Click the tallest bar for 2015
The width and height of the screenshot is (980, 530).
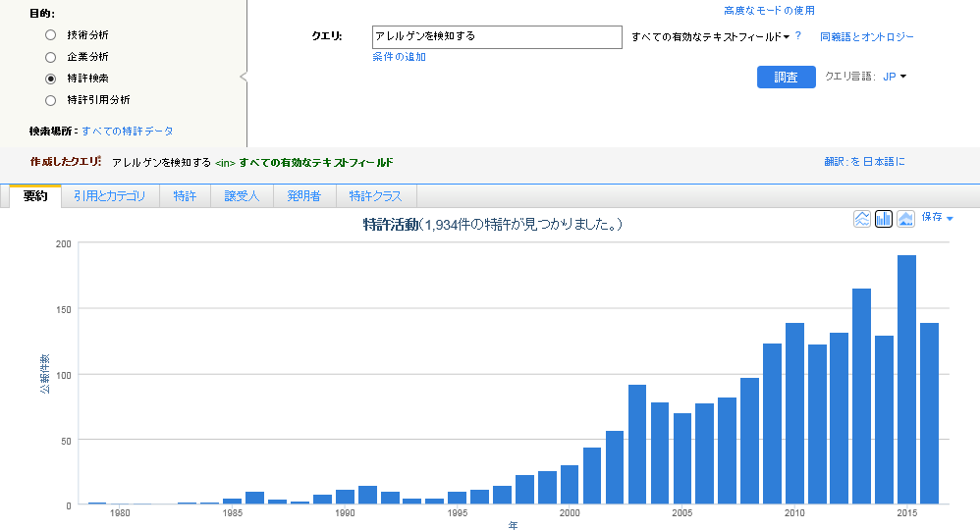907,380
